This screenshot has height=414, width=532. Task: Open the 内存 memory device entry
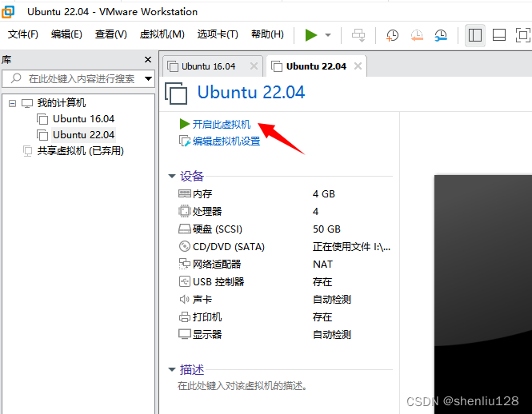[202, 194]
